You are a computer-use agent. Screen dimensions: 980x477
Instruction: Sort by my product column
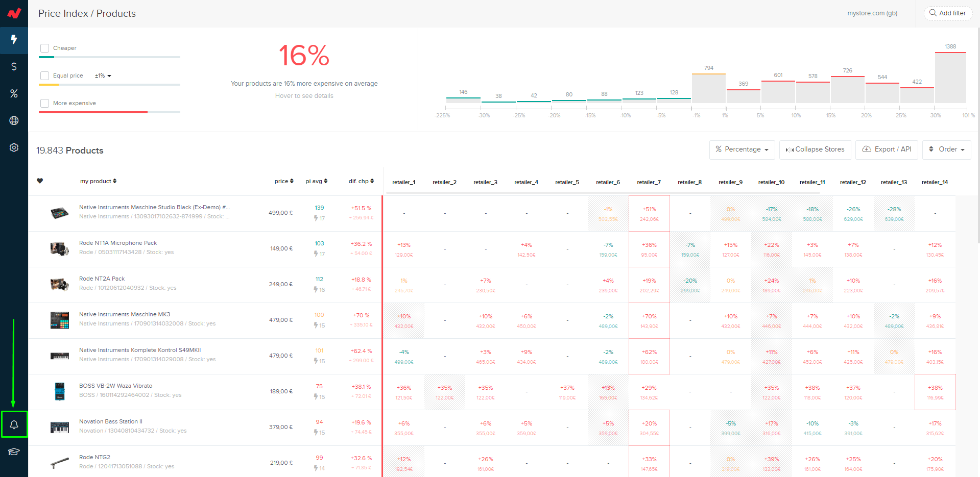point(98,181)
